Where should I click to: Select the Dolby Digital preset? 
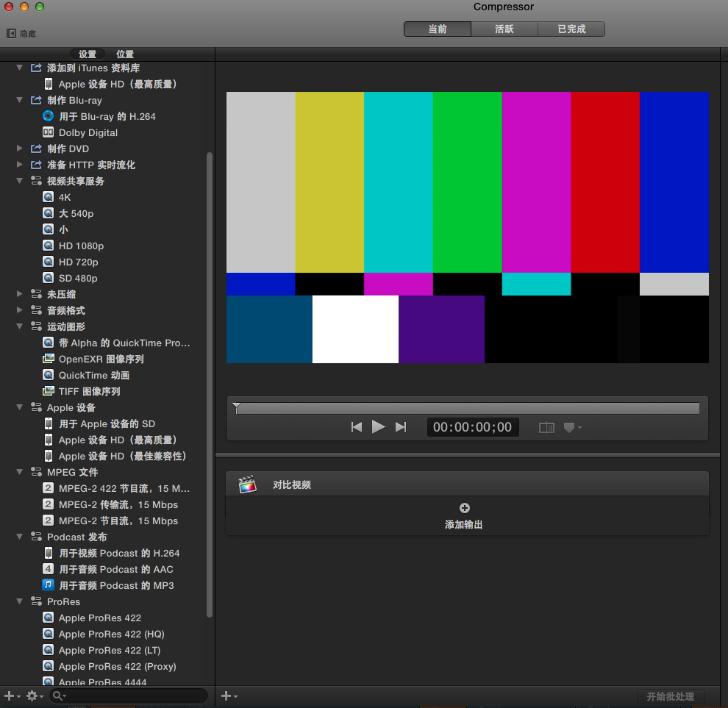pos(88,133)
